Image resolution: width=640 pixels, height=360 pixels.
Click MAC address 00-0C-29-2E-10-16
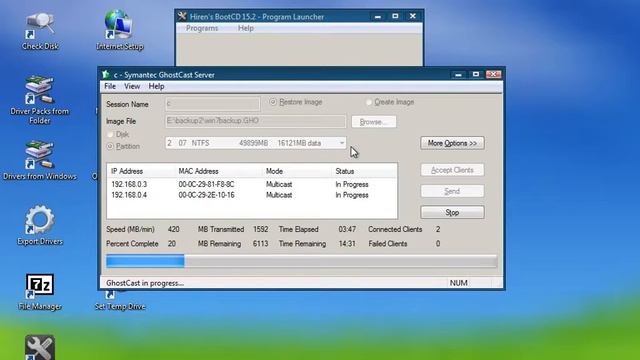[x=206, y=195]
